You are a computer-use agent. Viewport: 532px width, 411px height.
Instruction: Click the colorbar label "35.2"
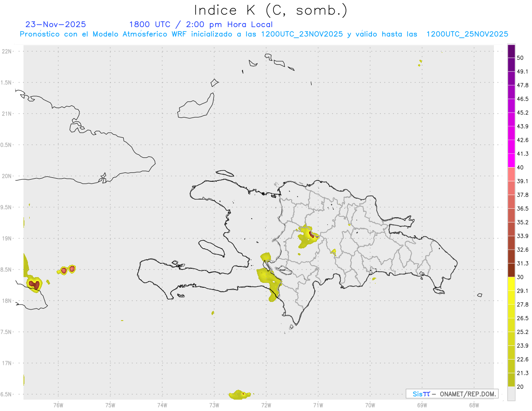523,222
